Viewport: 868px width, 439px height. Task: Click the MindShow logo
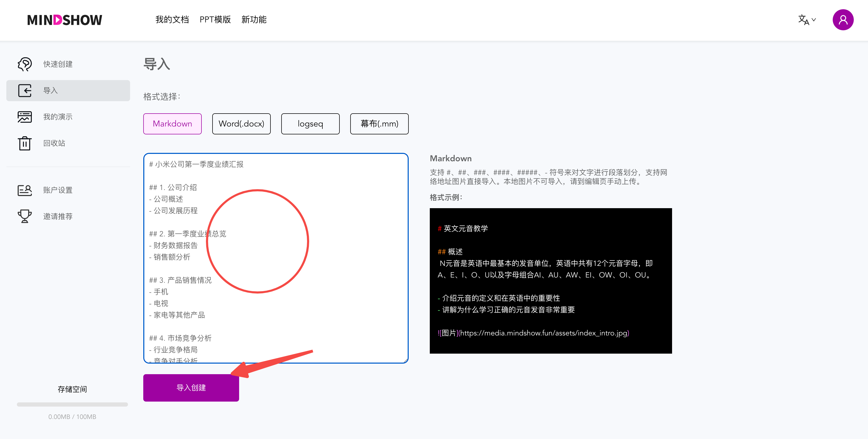coord(65,20)
